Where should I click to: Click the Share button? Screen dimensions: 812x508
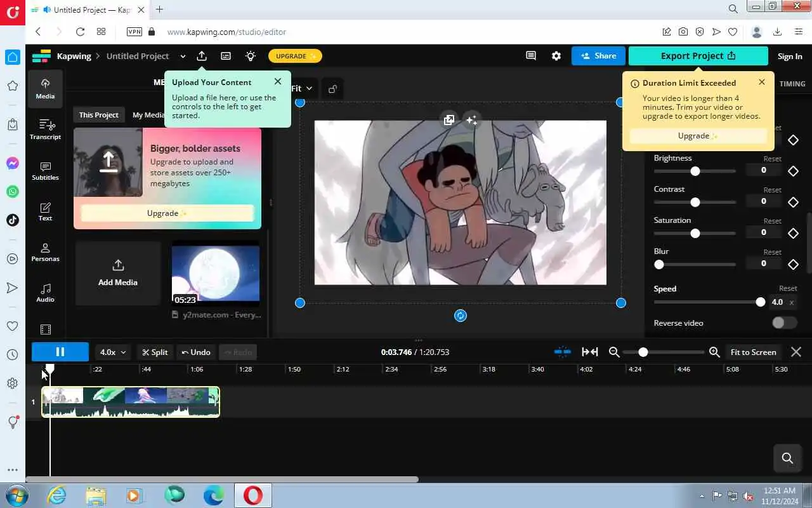pos(598,56)
